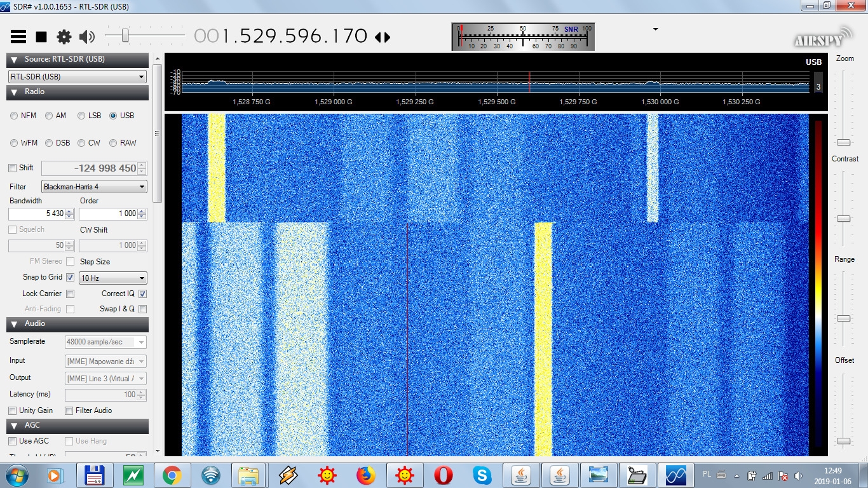Open Google Chrome from taskbar

pos(172,475)
